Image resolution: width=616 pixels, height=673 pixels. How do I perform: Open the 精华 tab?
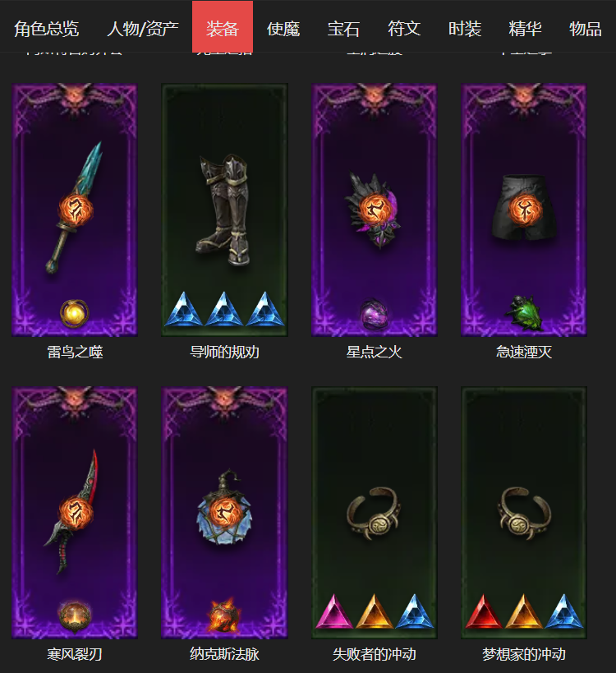pos(525,29)
